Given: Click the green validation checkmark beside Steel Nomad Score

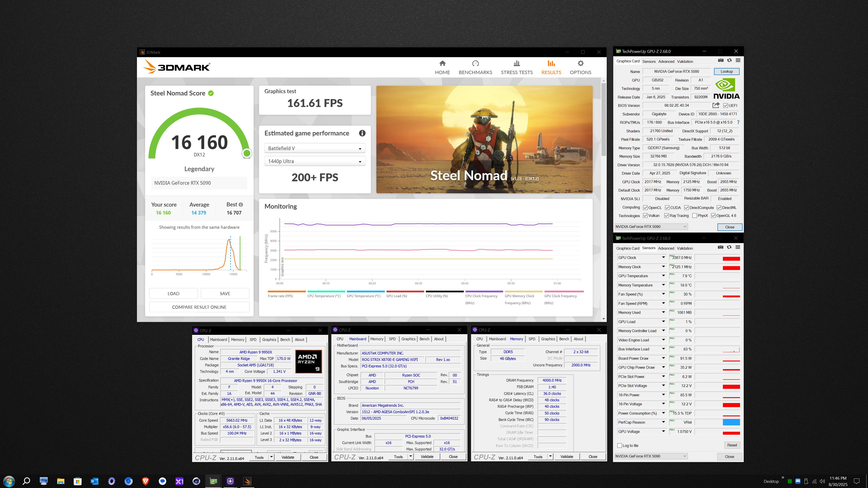Looking at the screenshot, I should [211, 93].
